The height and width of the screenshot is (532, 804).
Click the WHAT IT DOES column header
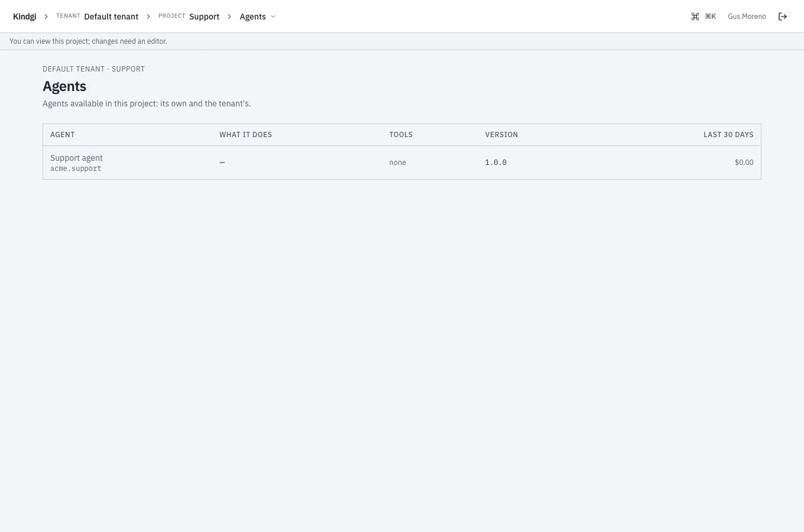245,135
